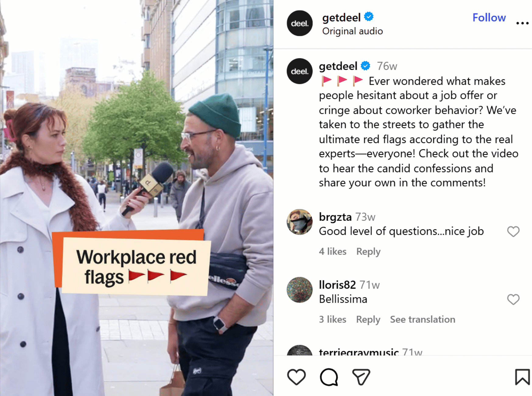This screenshot has width=532, height=396.
Task: Open the deel profile picture in header
Action: click(x=299, y=23)
